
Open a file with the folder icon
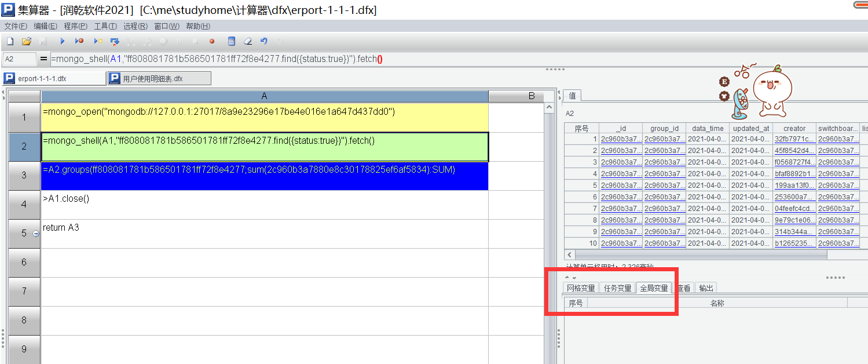26,41
